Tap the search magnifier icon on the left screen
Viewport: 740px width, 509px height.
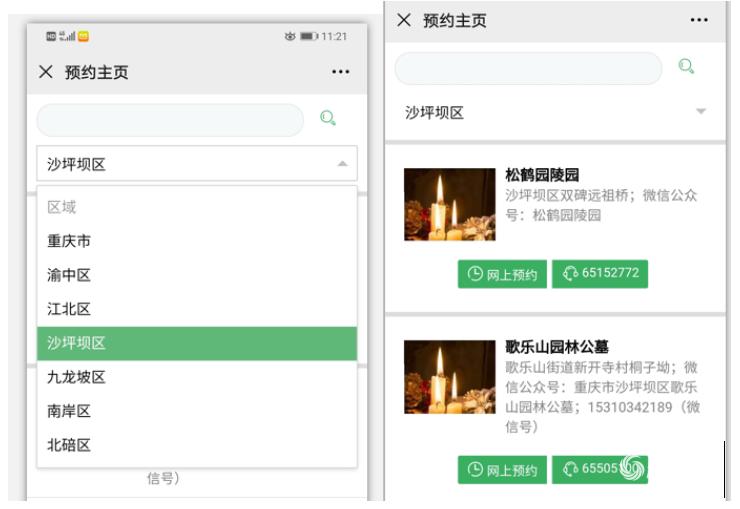click(x=328, y=117)
